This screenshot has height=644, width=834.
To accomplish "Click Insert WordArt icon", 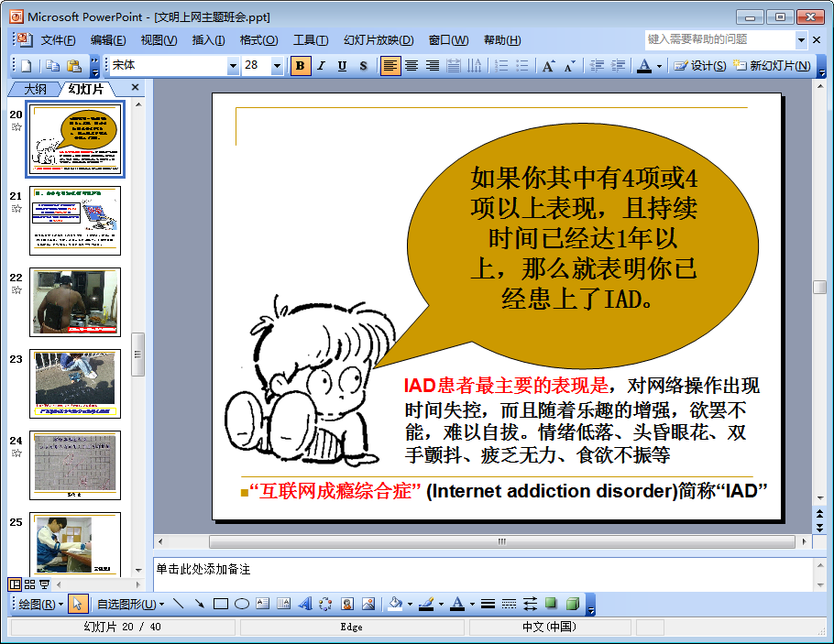I will coord(305,604).
